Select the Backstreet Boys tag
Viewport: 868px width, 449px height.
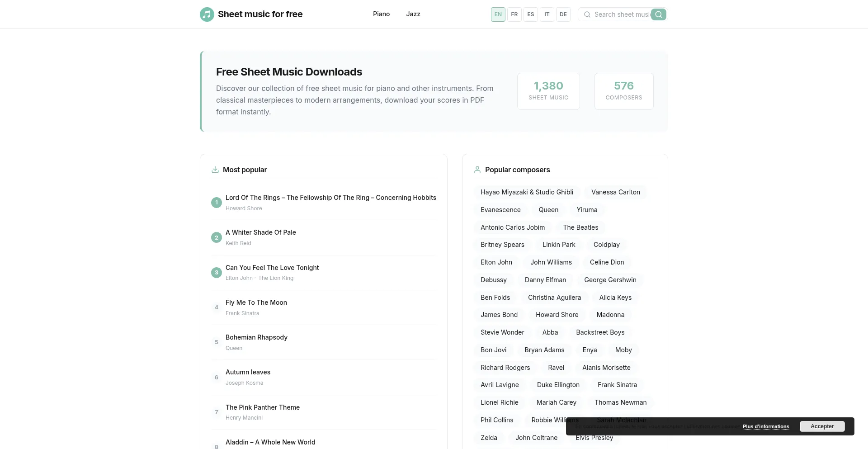point(600,332)
